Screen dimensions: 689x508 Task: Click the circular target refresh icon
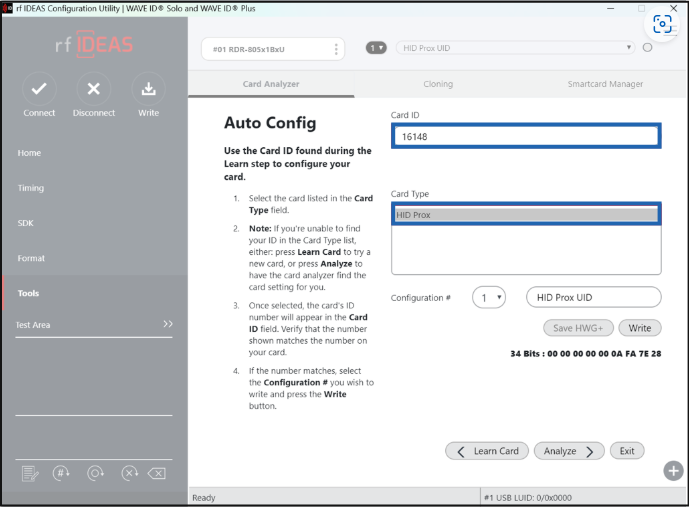click(95, 473)
